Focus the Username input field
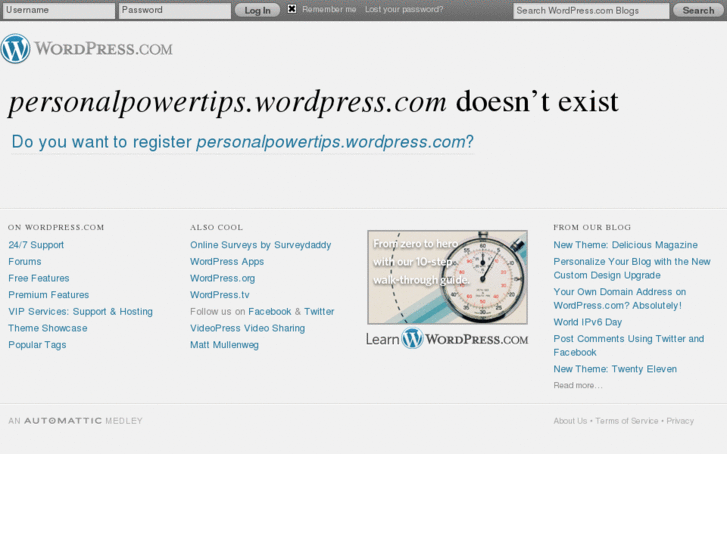 point(59,10)
